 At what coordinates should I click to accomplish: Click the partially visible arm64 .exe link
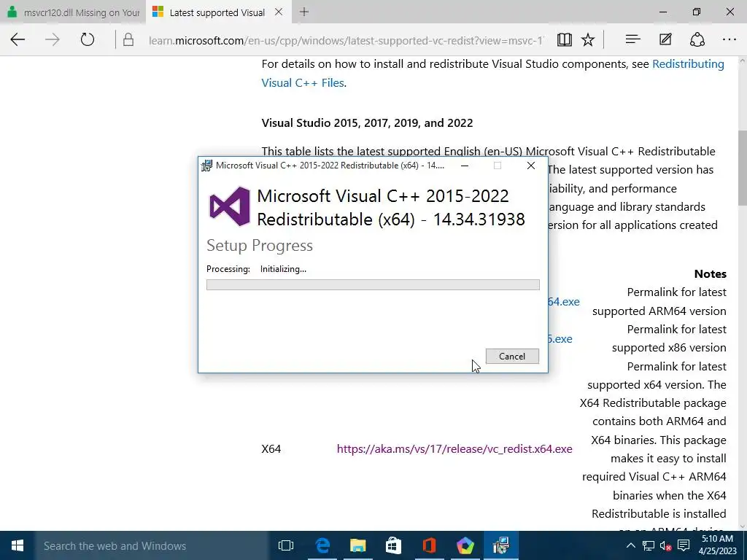[564, 301]
